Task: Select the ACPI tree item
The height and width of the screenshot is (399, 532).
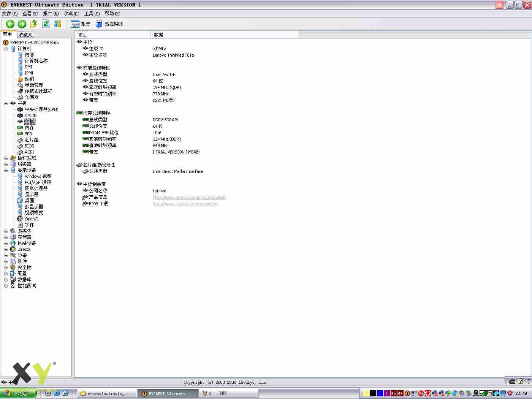Action: [x=29, y=152]
